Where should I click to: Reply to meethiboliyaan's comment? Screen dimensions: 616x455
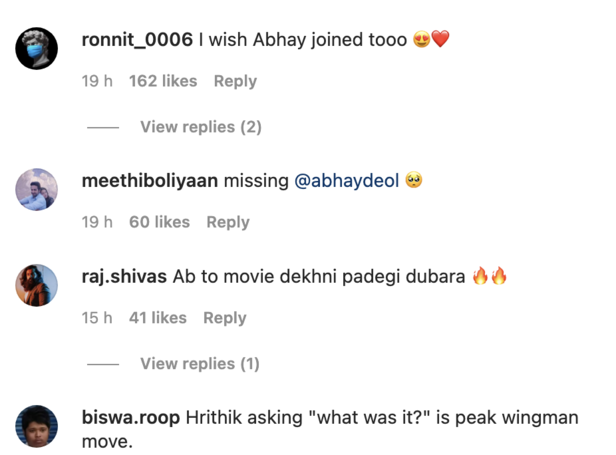(x=228, y=222)
